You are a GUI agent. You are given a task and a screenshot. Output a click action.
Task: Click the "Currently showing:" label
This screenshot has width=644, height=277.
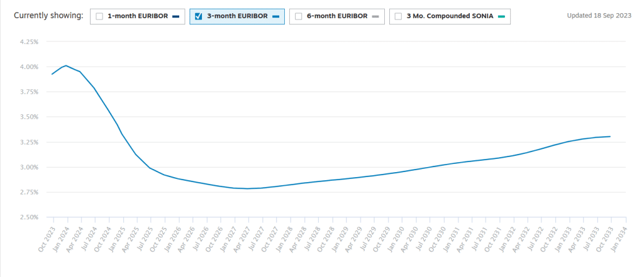[x=49, y=16]
